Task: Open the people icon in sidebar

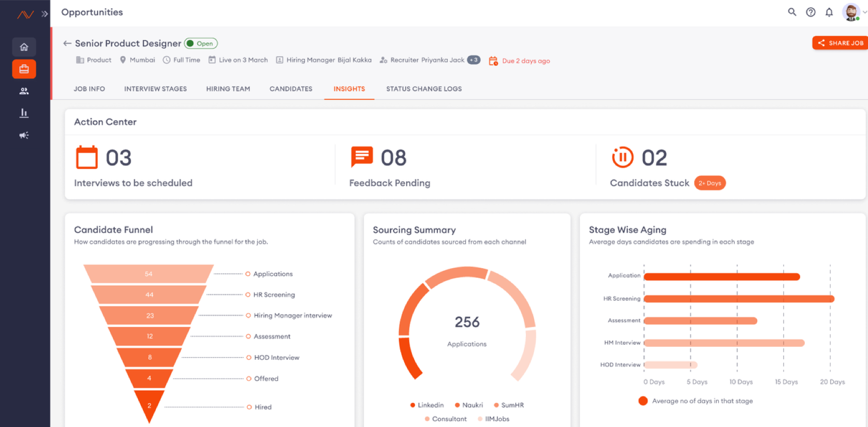Action: click(24, 91)
